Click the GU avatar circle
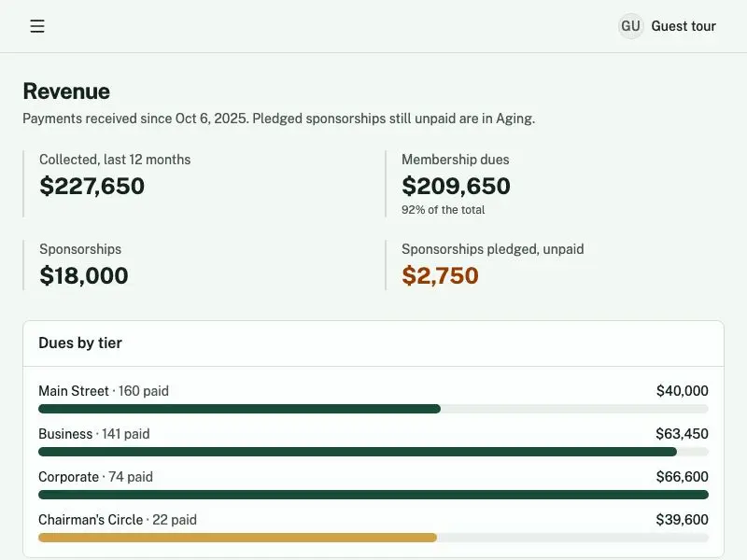 (631, 26)
